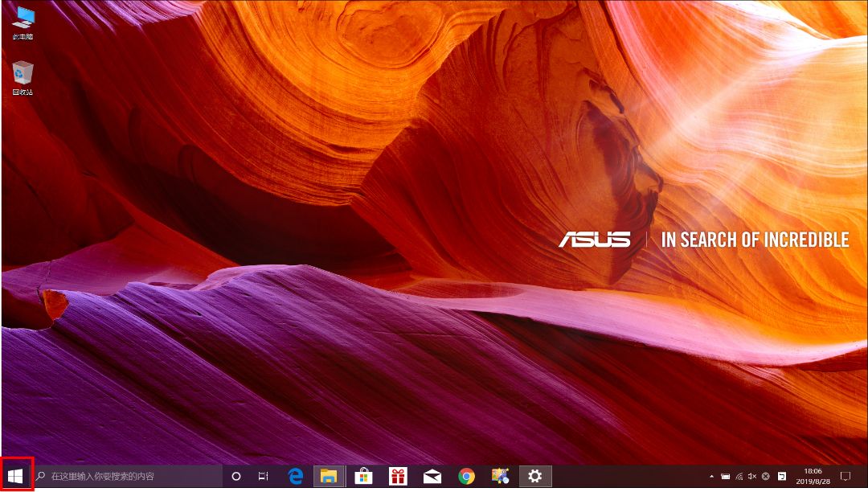
Task: Toggle Task View from the taskbar
Action: tap(262, 477)
